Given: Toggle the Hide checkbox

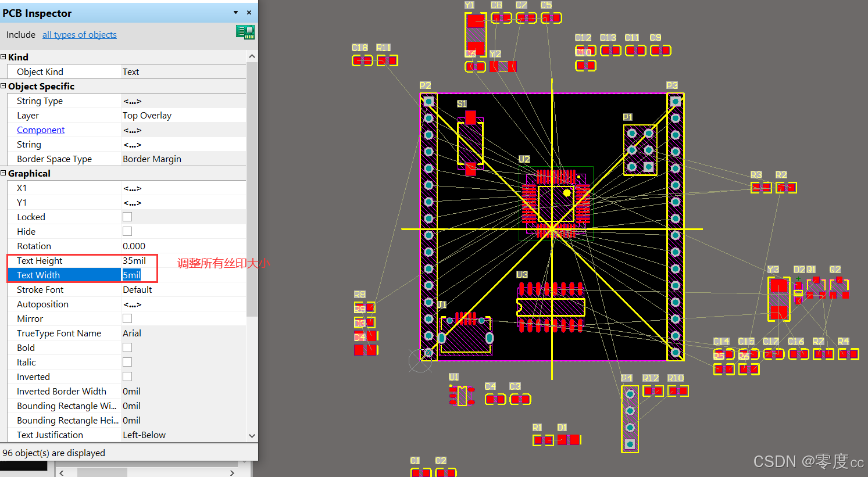Looking at the screenshot, I should [127, 231].
